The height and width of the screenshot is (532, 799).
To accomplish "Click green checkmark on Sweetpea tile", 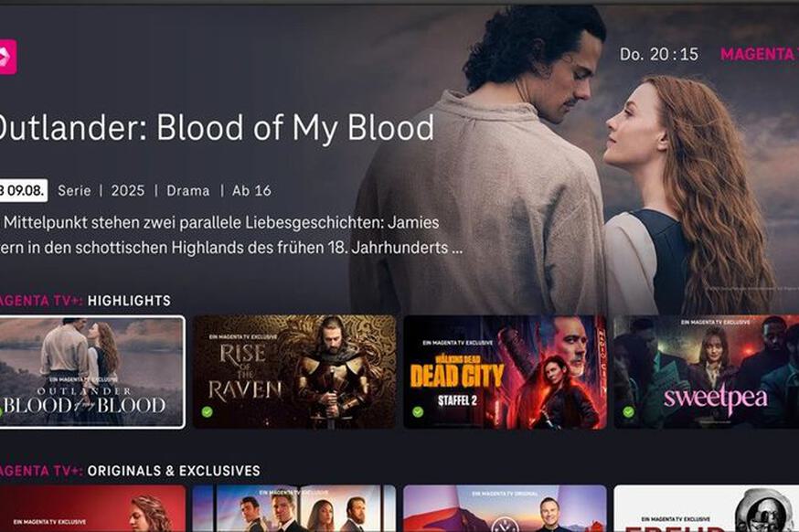I will [628, 411].
